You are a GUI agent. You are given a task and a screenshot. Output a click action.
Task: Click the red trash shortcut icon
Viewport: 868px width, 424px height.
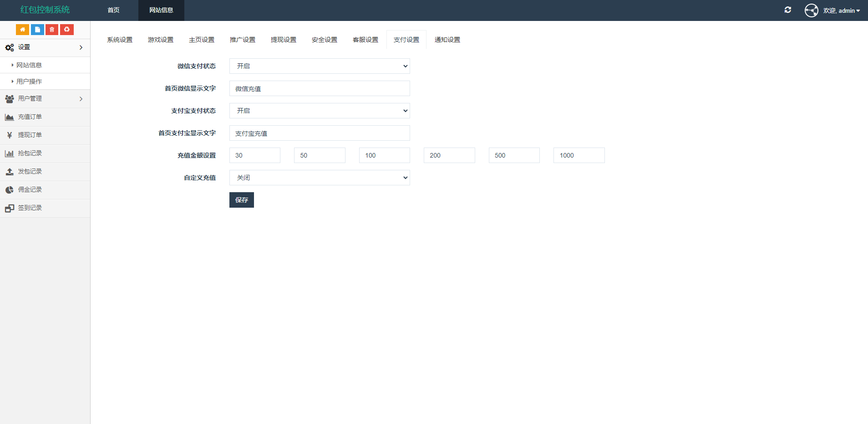[x=52, y=30]
